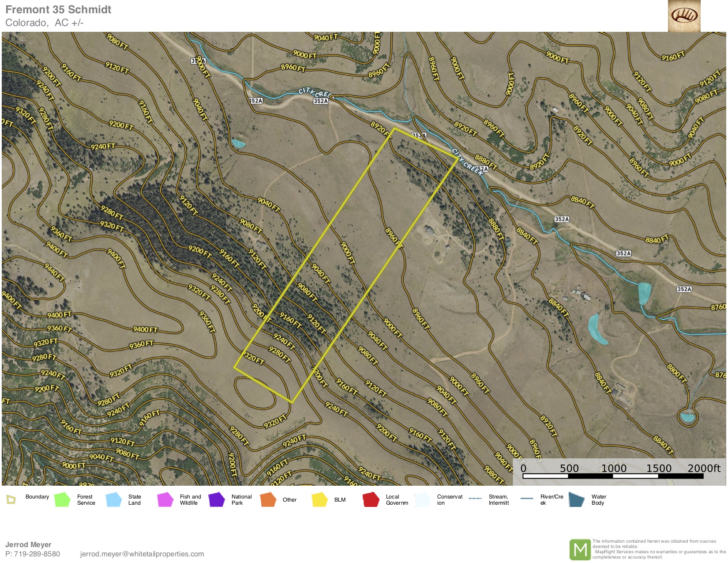Click the River/Creek line legend symbol

tap(527, 499)
